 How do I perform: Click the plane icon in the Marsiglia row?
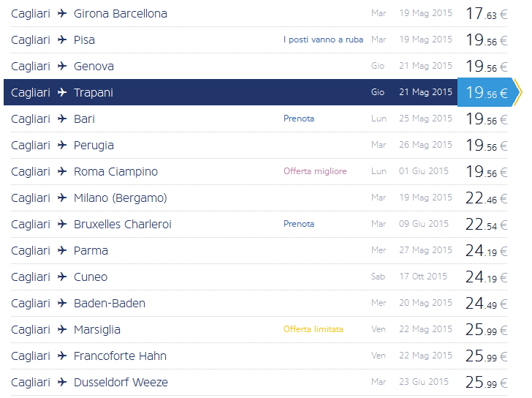(x=62, y=329)
